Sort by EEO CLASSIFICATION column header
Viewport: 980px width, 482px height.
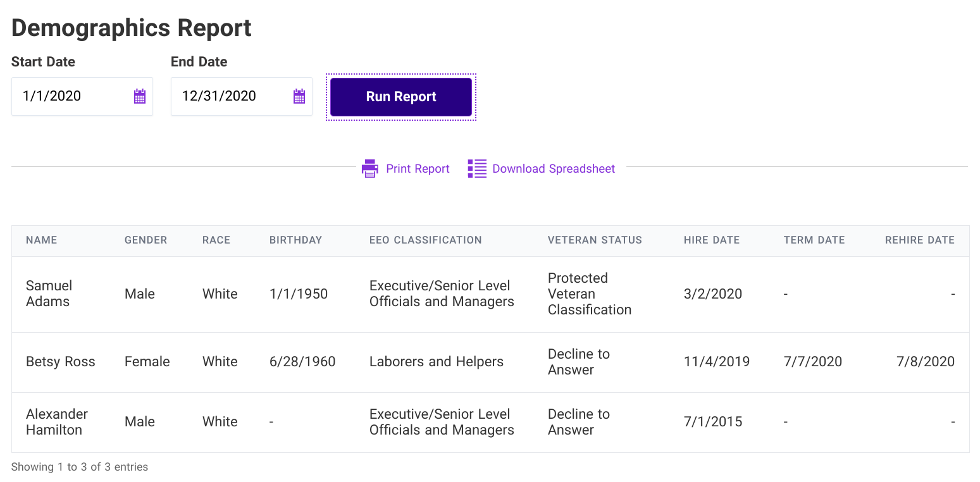coord(426,240)
